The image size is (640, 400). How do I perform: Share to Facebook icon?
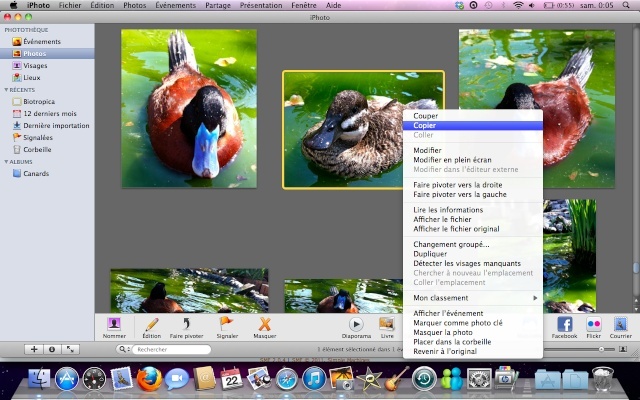[x=564, y=324]
